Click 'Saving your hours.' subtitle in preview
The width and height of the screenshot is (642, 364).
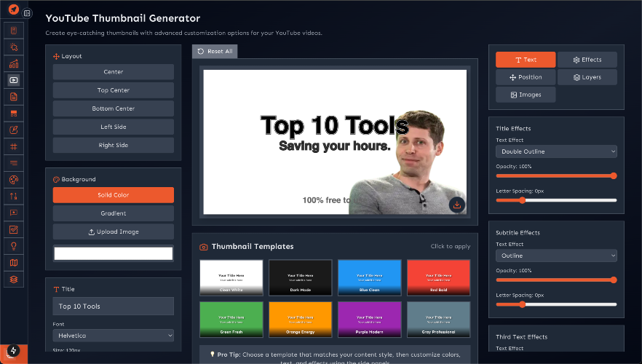pyautogui.click(x=335, y=146)
